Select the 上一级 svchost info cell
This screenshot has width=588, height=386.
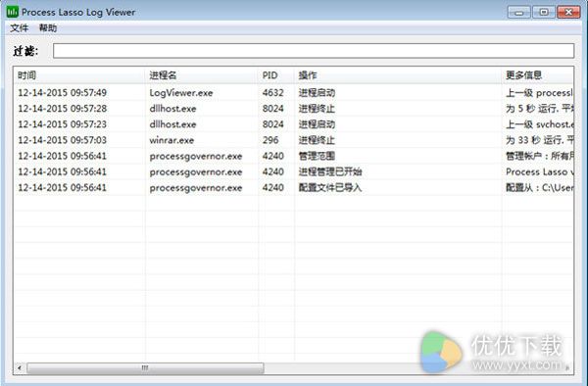(539, 124)
